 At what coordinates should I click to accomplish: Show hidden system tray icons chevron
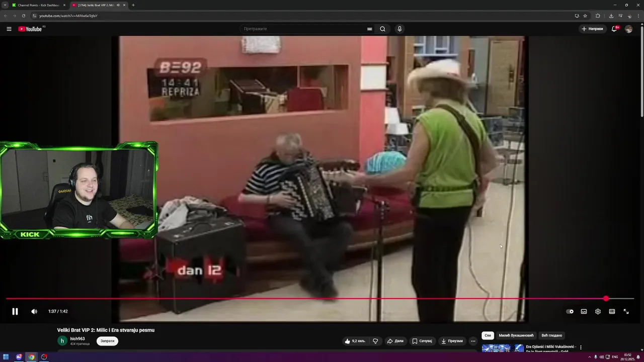pos(589,357)
